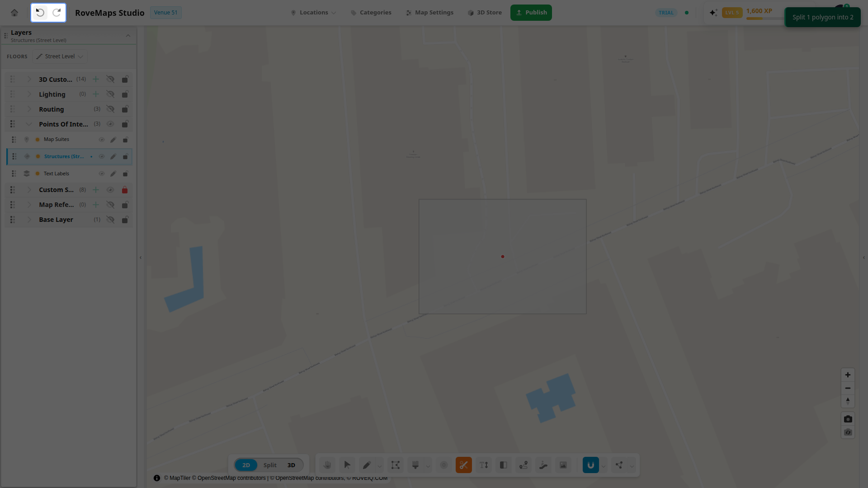Select the transform bounding-box tool

tap(396, 465)
